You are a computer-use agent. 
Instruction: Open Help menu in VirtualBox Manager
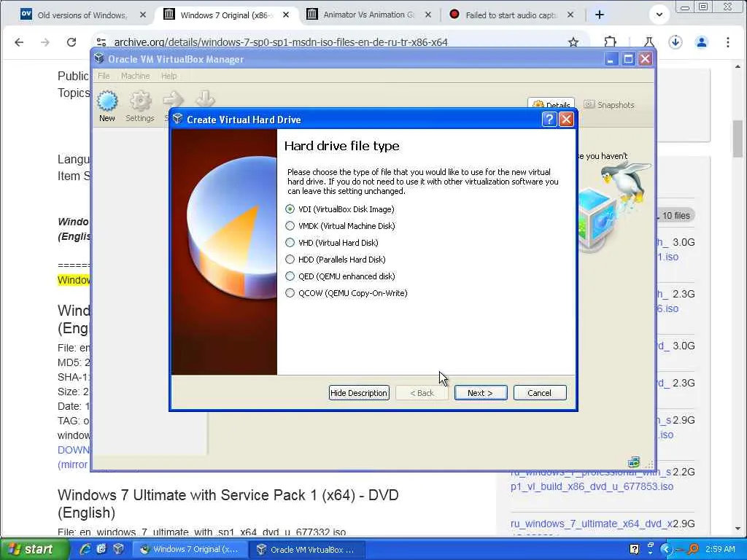pos(169,76)
